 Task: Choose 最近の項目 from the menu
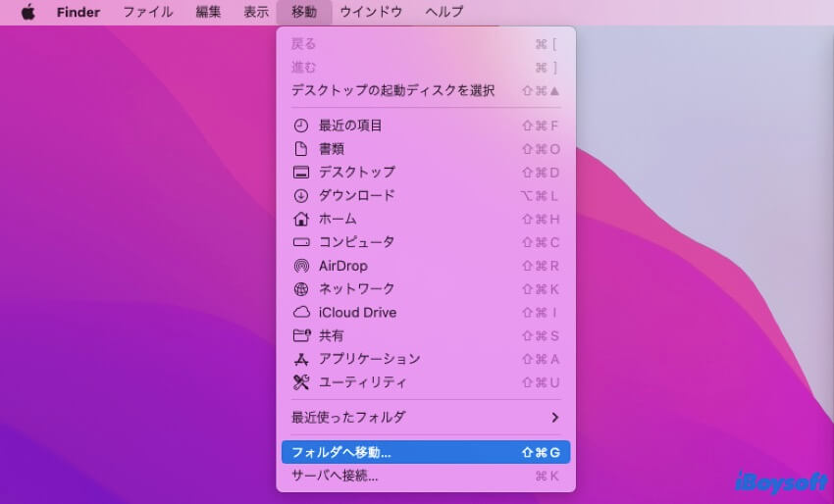click(x=426, y=126)
